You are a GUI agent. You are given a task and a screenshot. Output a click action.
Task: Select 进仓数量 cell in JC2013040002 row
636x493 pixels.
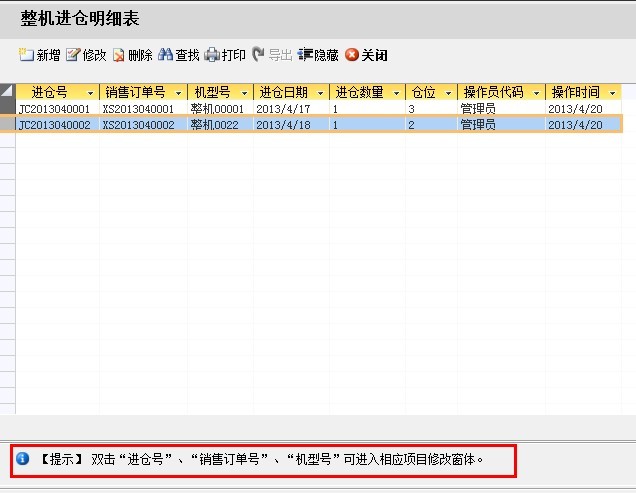click(x=367, y=125)
